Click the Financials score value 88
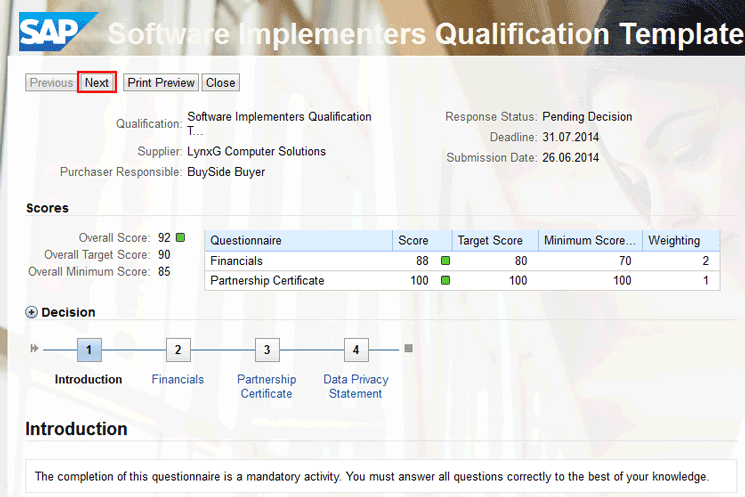 pyautogui.click(x=422, y=261)
